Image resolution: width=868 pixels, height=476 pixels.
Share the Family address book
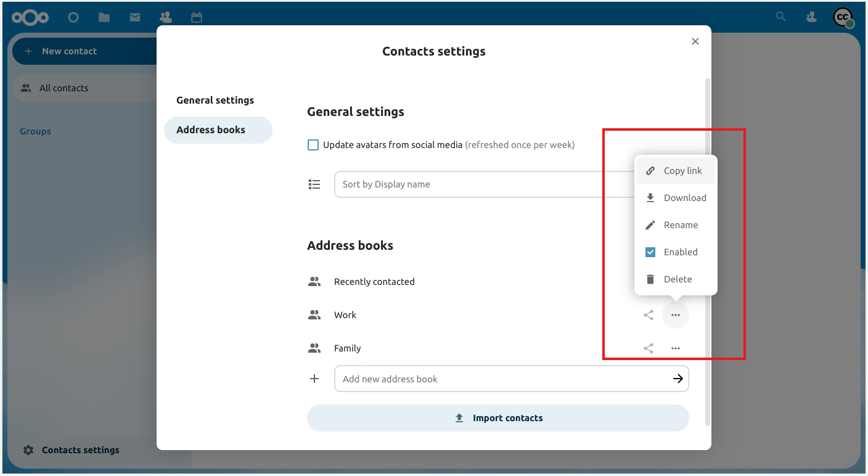click(648, 348)
